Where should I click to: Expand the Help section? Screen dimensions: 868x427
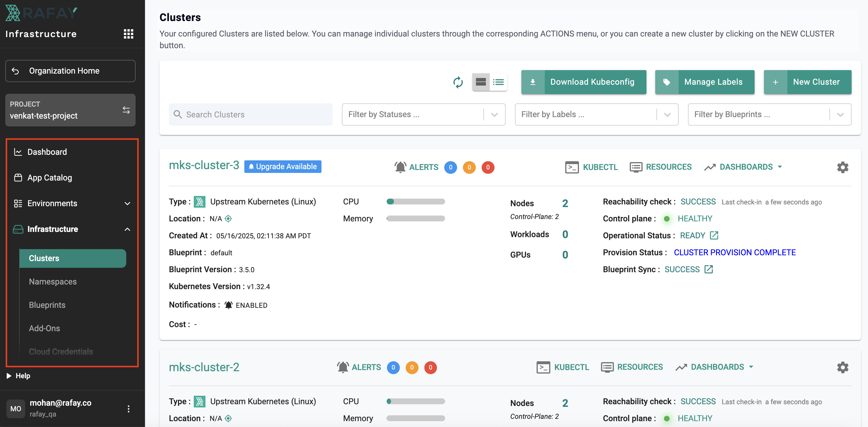[18, 376]
